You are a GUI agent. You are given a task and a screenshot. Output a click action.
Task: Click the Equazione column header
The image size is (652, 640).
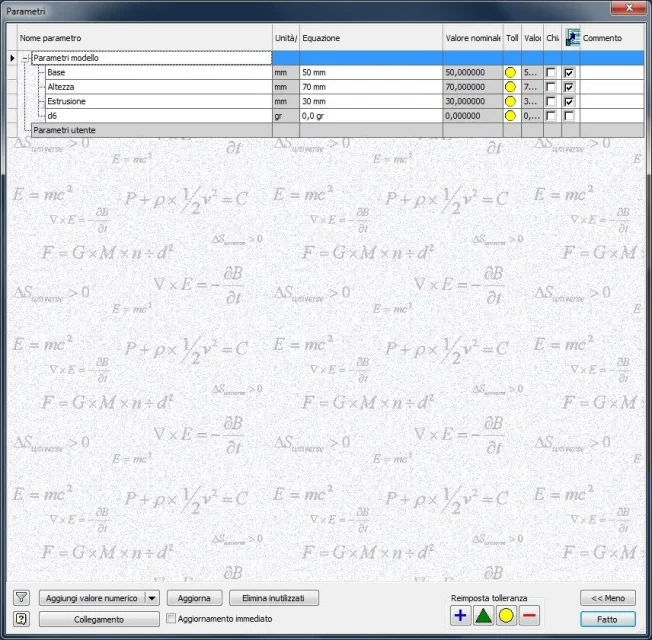(371, 38)
